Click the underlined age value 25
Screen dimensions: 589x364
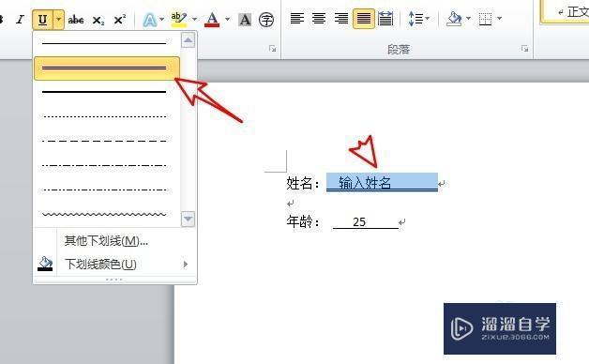pyautogui.click(x=359, y=222)
